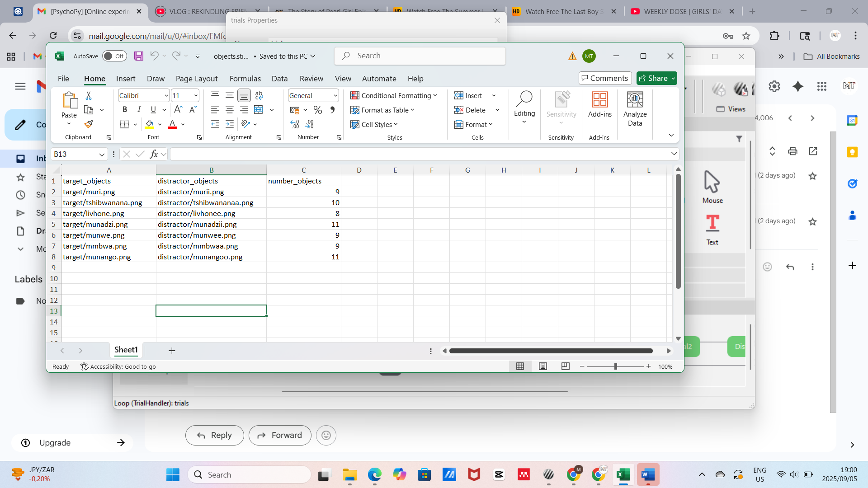
Task: Expand Conditional Formatting menu
Action: click(x=394, y=96)
